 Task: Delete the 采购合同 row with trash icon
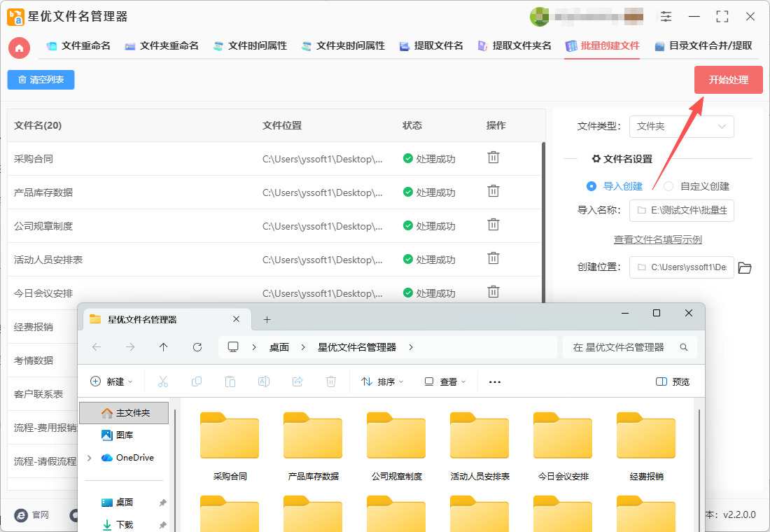493,157
